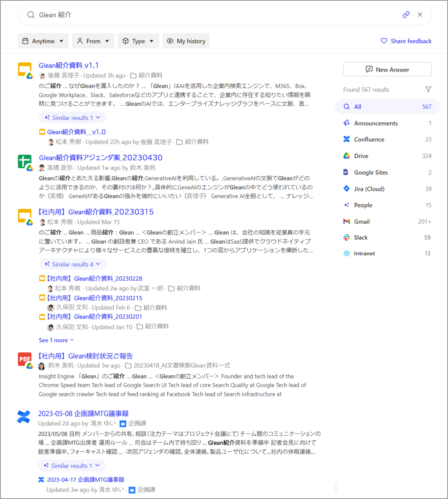
Task: Click Confluence icon beside 2023-04-17 企画課MTG議事録
Action: point(41,480)
